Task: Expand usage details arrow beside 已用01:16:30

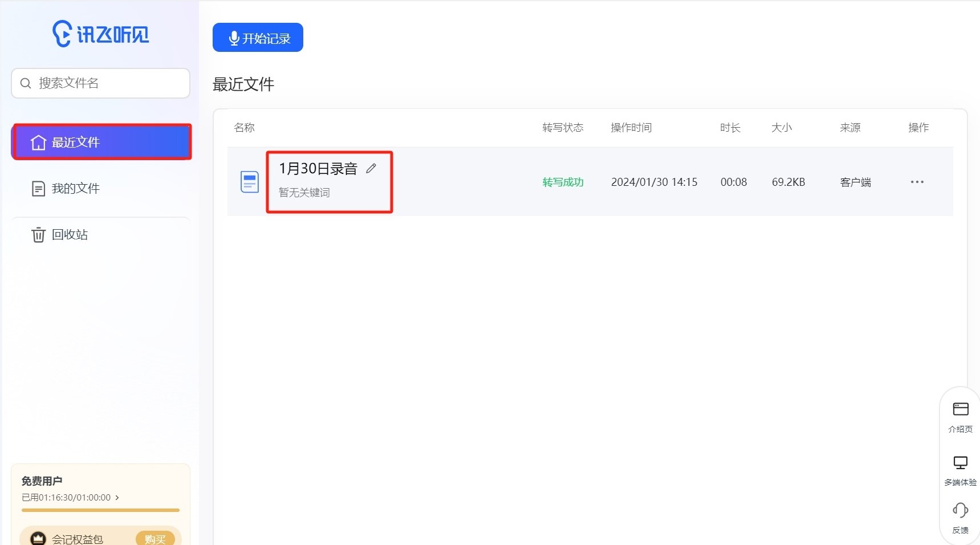Action: [117, 498]
